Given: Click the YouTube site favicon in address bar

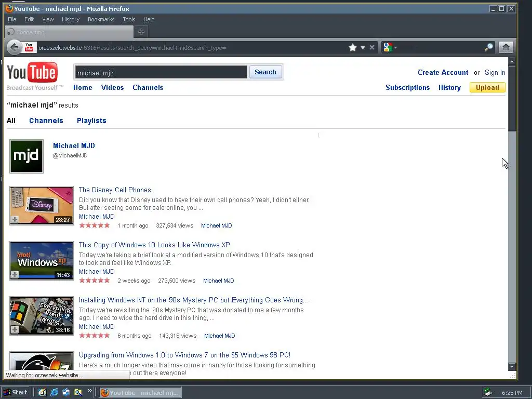Looking at the screenshot, I should (x=29, y=47).
